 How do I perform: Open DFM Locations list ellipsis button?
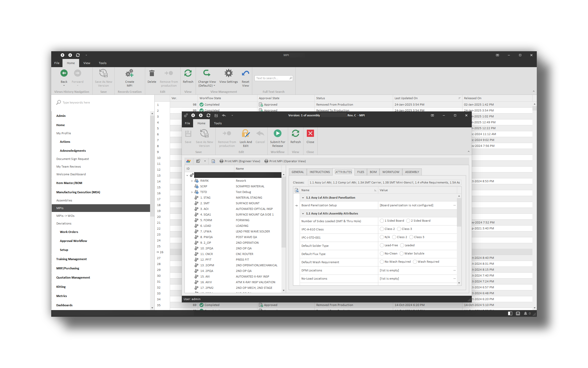(x=454, y=270)
